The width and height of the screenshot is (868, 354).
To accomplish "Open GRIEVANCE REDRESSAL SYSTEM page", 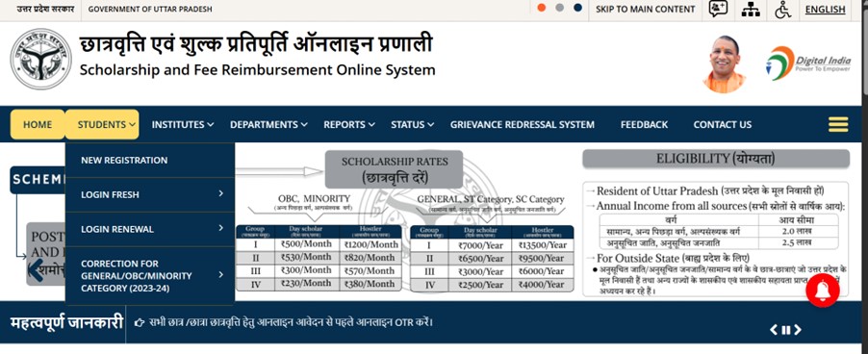I will [x=522, y=125].
